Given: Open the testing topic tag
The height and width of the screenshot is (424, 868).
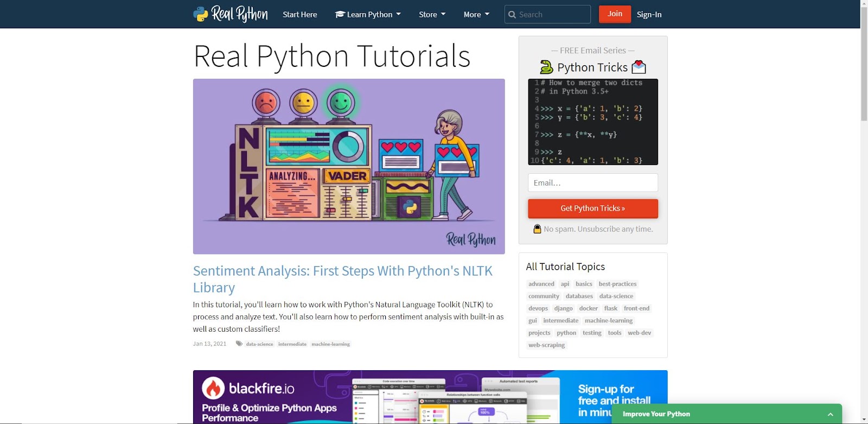Looking at the screenshot, I should (592, 333).
